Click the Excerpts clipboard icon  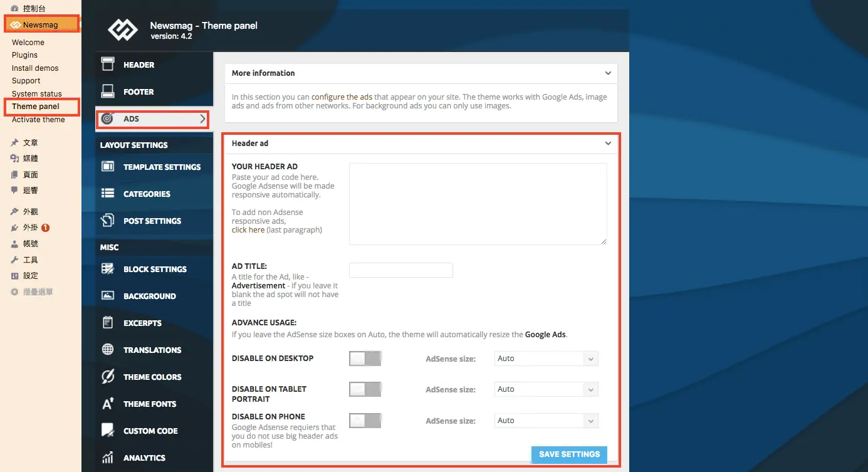[x=108, y=323]
